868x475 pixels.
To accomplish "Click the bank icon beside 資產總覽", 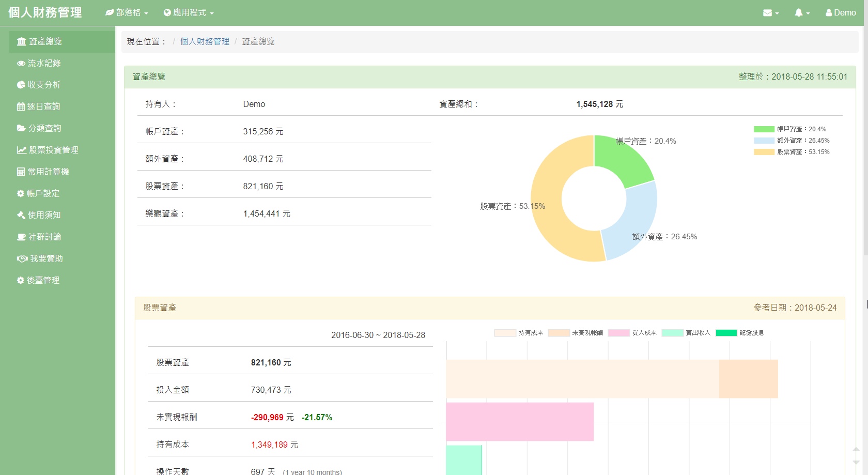I will point(21,41).
